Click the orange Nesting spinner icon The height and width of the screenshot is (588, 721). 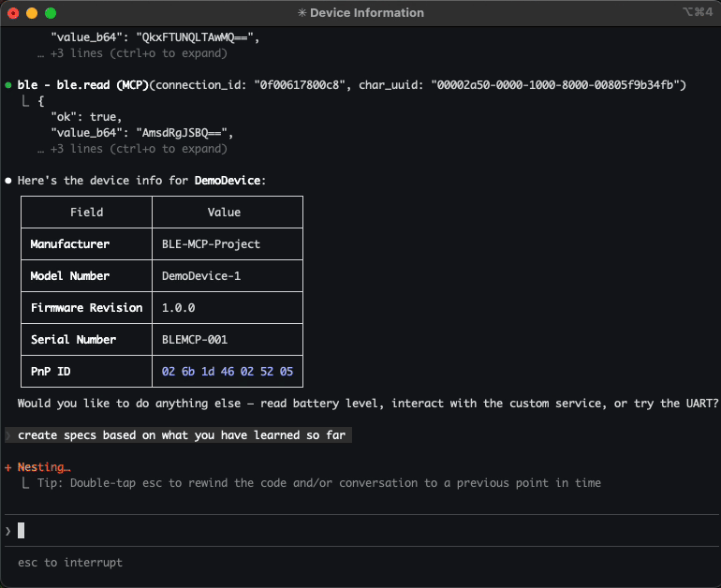pos(8,467)
